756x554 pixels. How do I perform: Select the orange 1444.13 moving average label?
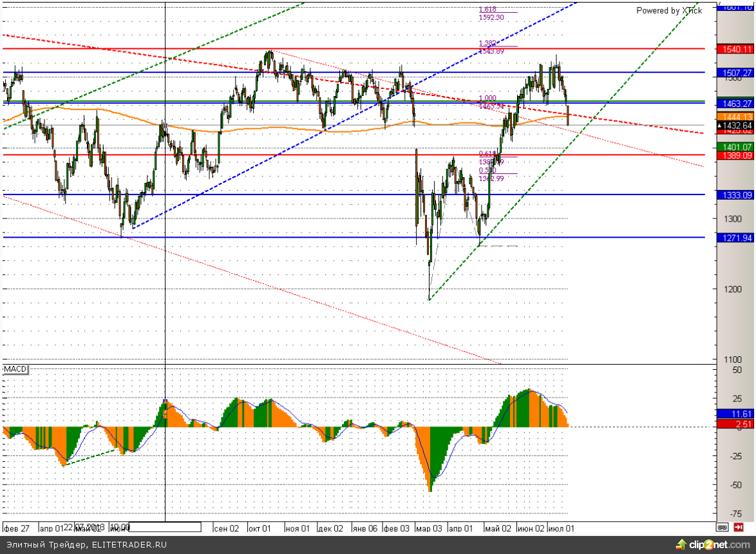(x=735, y=117)
